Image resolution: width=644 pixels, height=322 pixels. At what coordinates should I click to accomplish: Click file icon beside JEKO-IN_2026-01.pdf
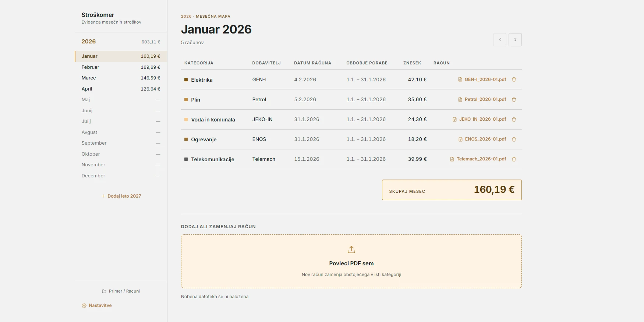pyautogui.click(x=454, y=119)
